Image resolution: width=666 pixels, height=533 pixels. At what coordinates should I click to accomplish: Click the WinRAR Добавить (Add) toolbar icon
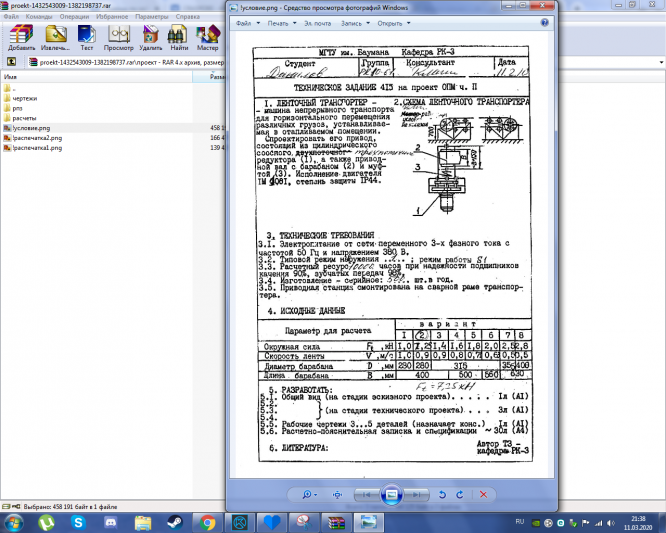21,38
